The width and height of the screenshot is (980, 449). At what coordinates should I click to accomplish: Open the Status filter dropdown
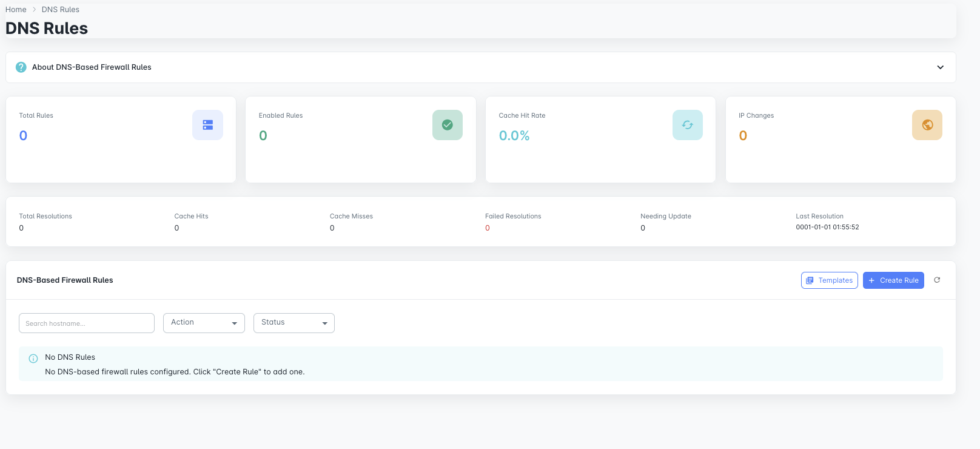[294, 323]
